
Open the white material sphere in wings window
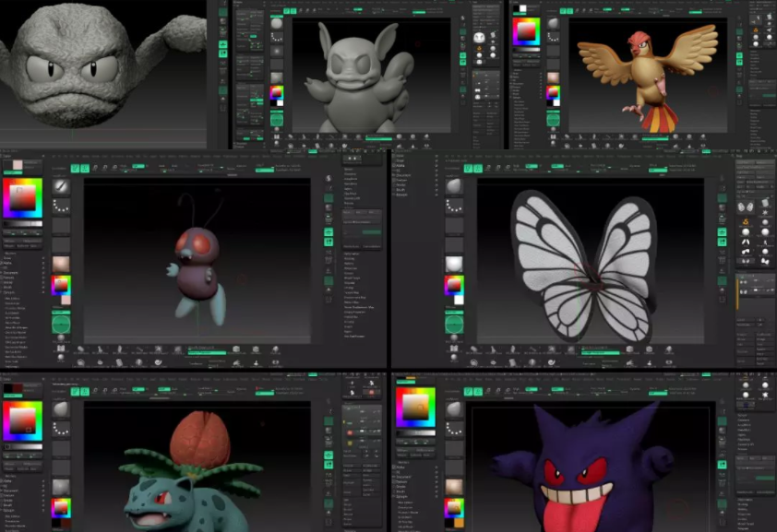[x=454, y=264]
